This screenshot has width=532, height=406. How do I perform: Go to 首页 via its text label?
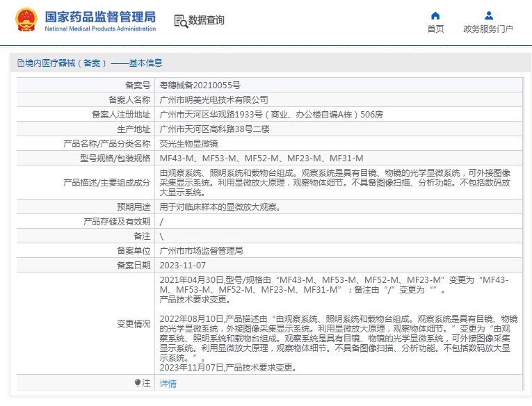(435, 29)
